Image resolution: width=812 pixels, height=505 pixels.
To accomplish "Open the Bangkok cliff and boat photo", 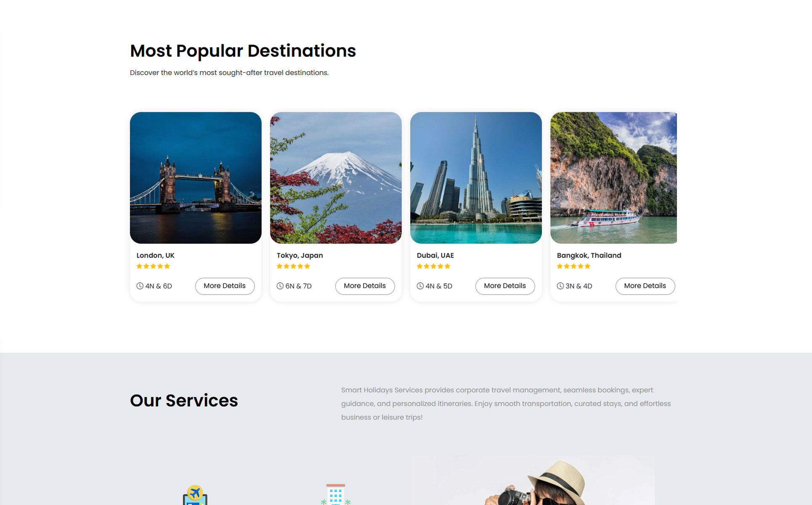I will pos(613,178).
